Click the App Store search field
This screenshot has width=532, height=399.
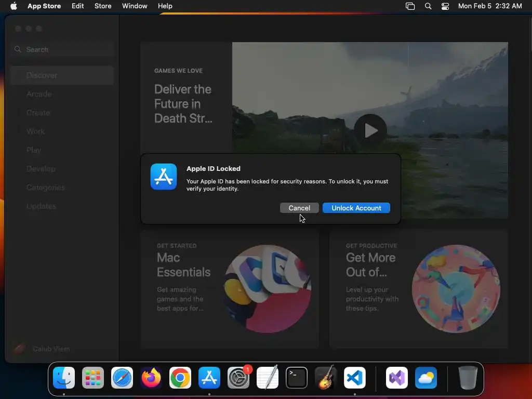click(62, 49)
